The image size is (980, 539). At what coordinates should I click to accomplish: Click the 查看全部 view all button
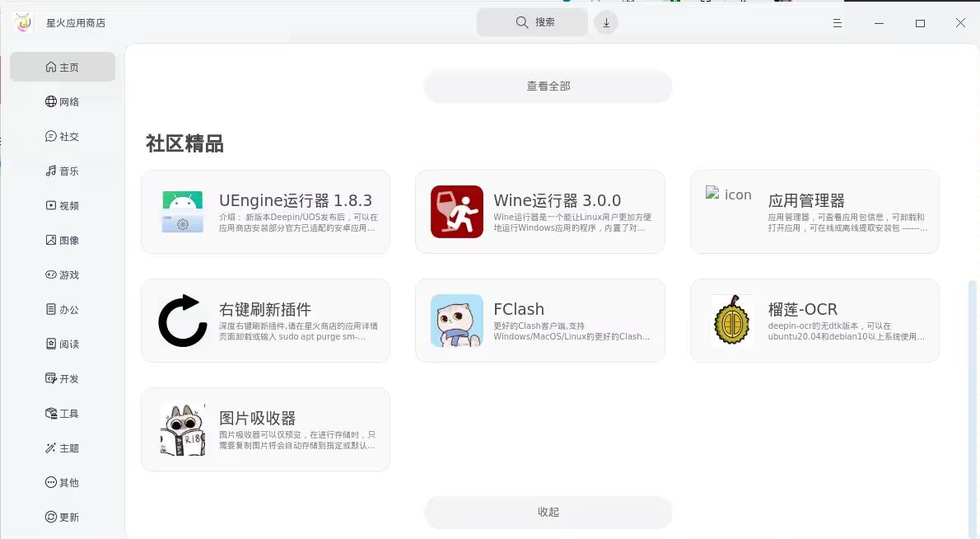click(x=548, y=87)
